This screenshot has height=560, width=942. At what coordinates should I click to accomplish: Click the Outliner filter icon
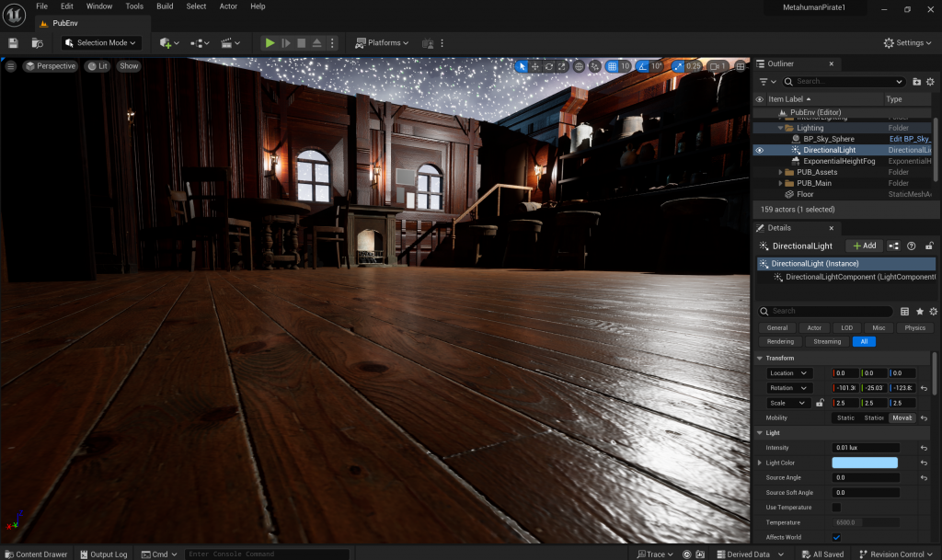767,82
